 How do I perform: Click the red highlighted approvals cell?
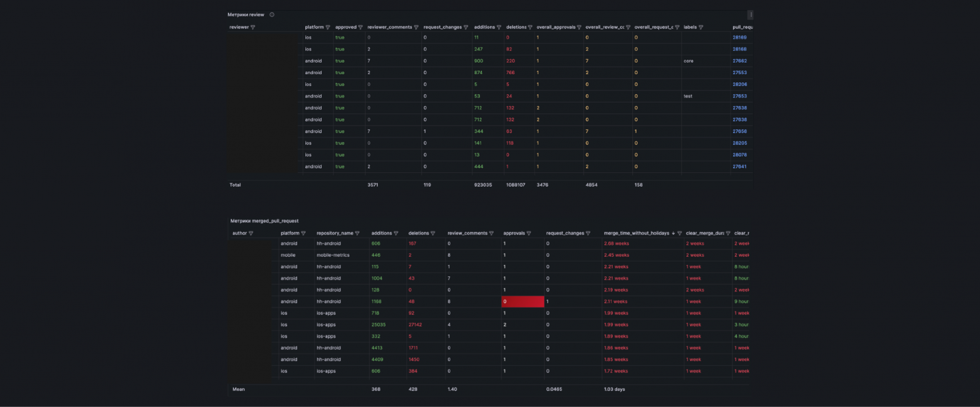(523, 301)
